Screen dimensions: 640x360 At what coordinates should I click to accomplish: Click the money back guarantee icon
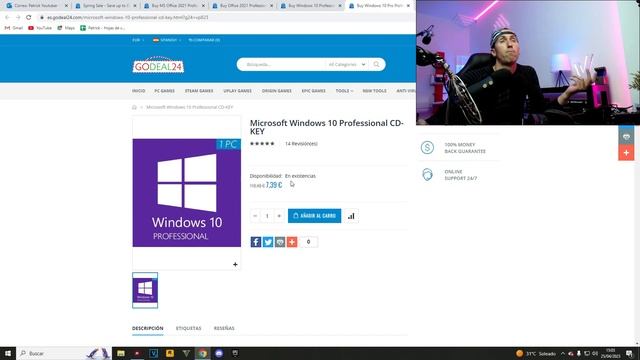427,147
